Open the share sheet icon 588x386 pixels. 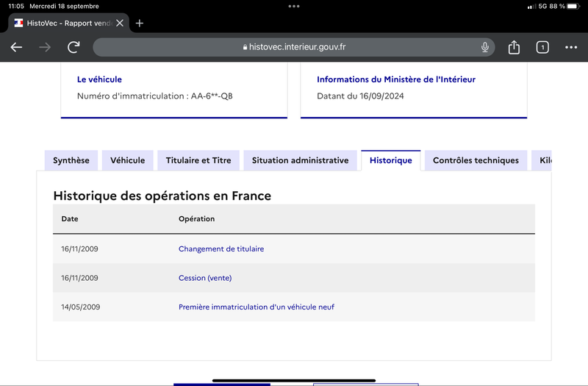[514, 47]
